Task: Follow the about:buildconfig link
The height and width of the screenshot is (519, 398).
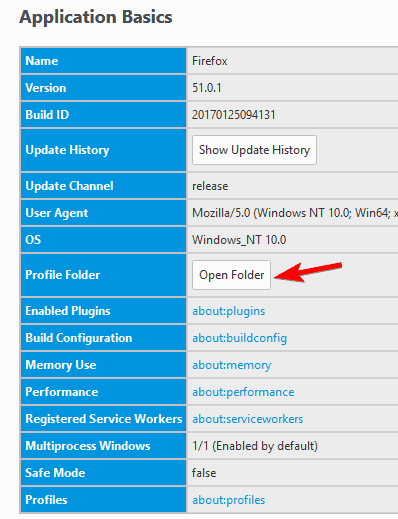Action: 239,338
